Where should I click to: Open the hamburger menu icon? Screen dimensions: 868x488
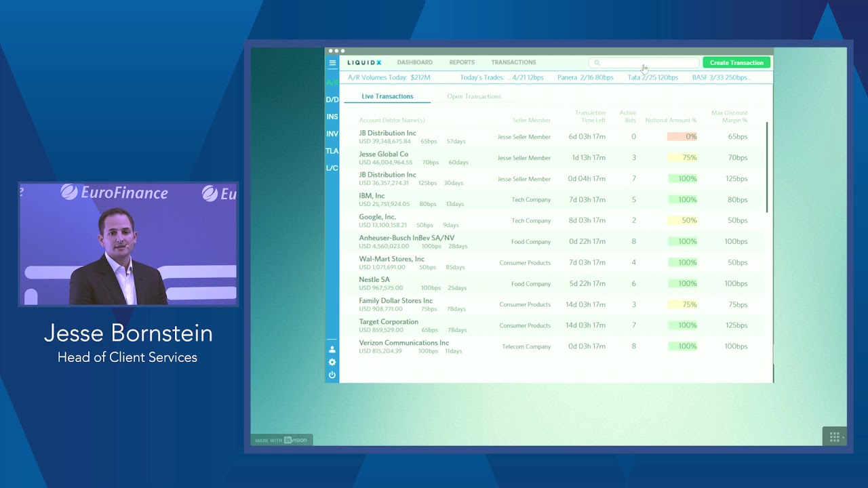tap(332, 62)
